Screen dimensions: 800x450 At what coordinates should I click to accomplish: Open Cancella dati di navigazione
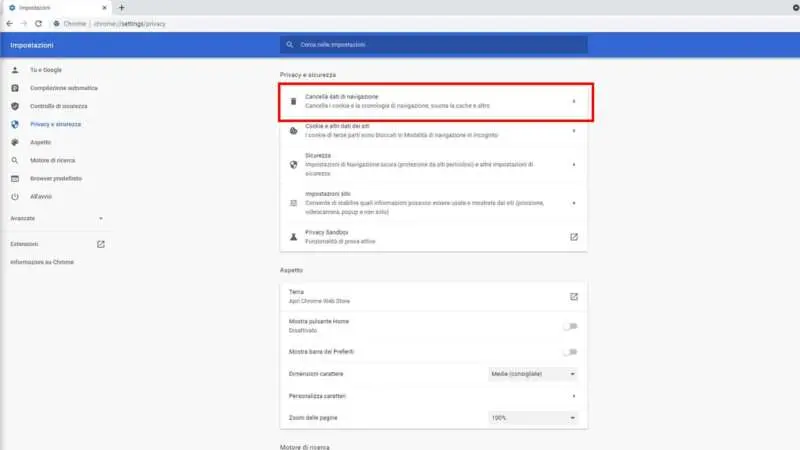436,102
